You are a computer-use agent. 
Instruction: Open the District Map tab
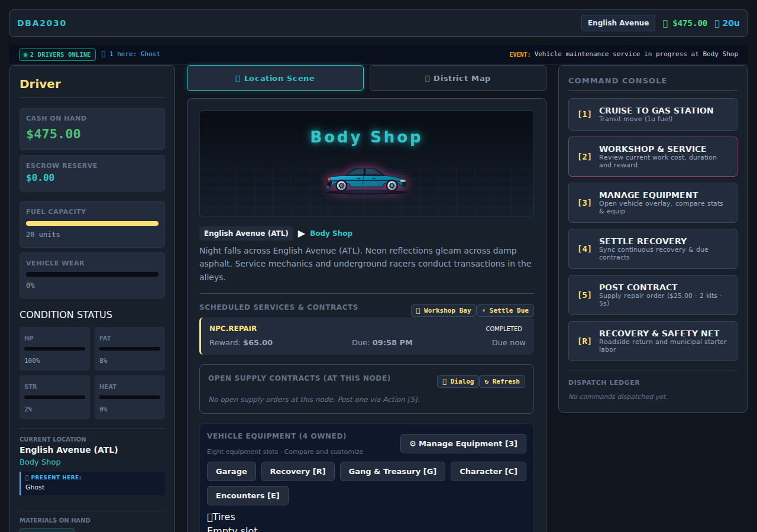click(x=458, y=78)
